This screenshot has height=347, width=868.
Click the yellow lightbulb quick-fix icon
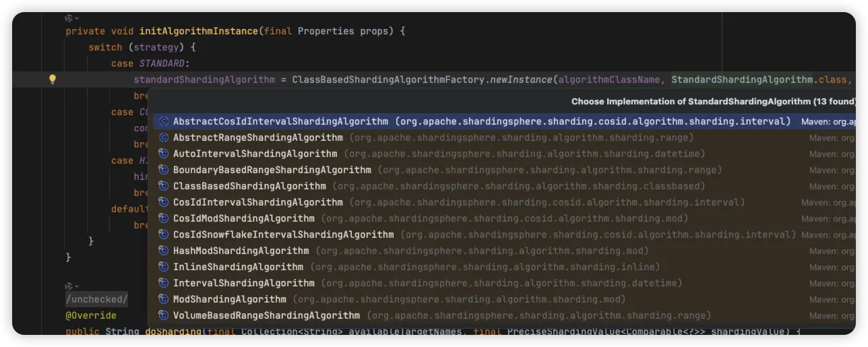click(53, 80)
